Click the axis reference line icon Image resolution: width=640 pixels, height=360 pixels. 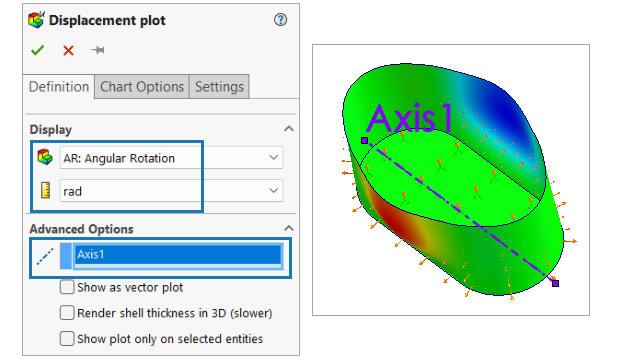[x=45, y=256]
